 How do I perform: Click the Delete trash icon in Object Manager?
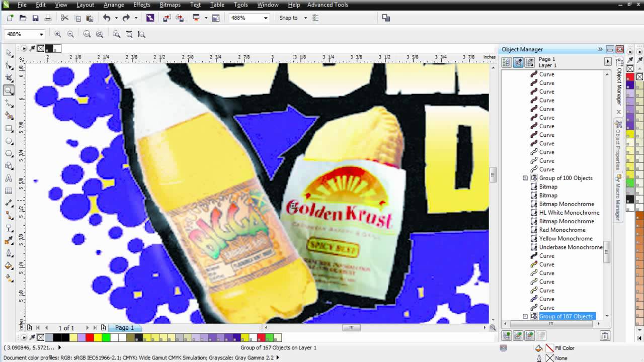pos(605,335)
